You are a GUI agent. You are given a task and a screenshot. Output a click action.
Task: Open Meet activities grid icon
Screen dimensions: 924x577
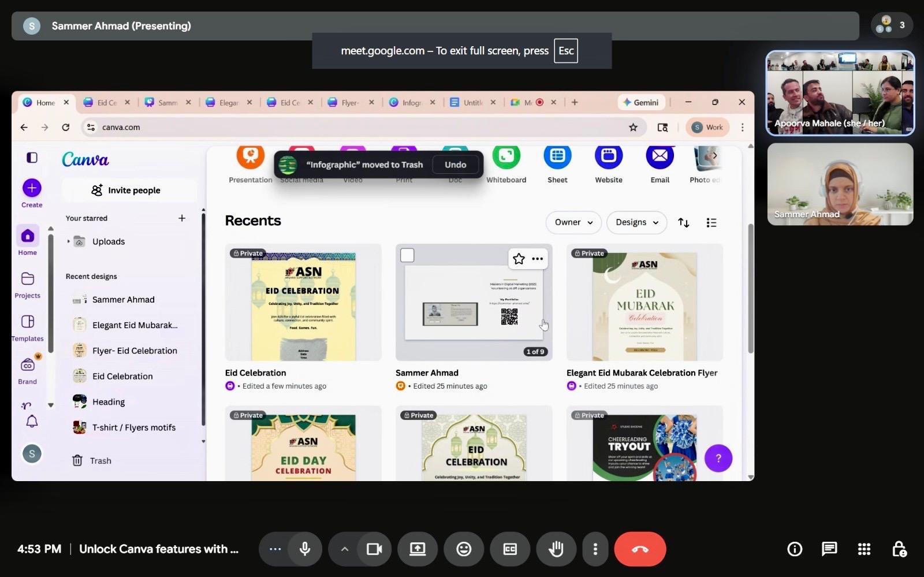[864, 549]
